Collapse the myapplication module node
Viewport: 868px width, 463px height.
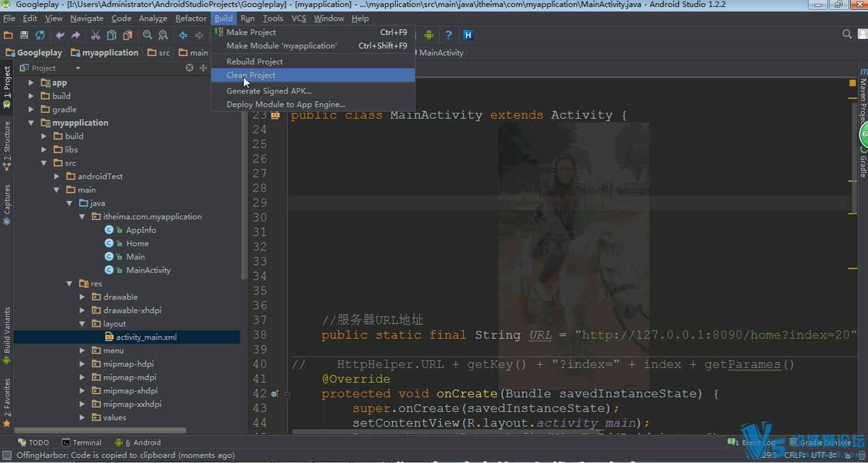point(31,123)
